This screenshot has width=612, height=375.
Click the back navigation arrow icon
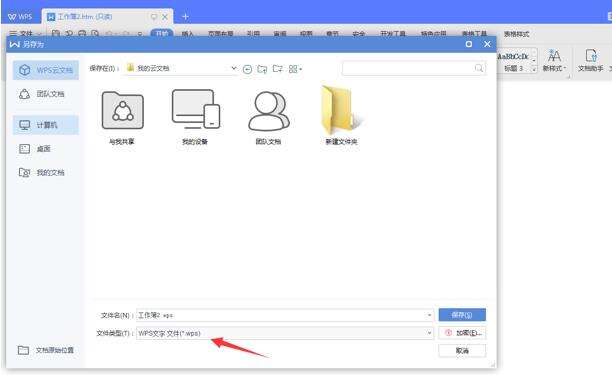click(x=247, y=69)
